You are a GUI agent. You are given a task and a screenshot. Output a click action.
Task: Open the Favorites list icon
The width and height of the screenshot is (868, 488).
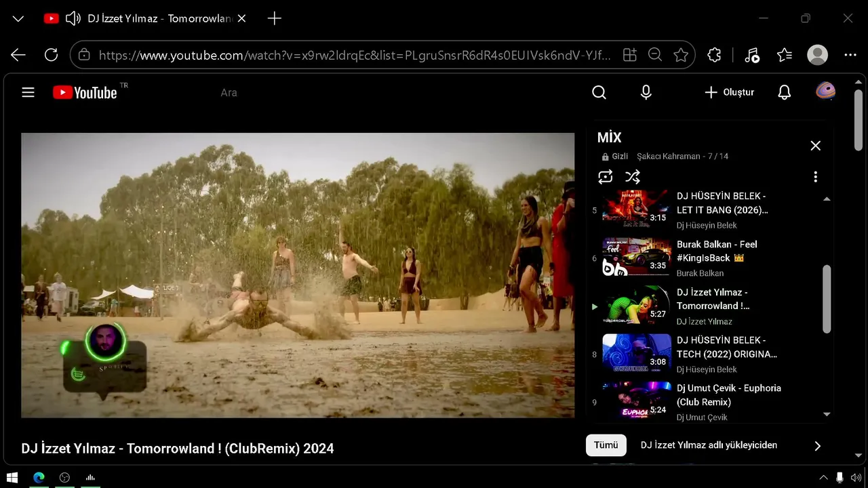click(785, 55)
